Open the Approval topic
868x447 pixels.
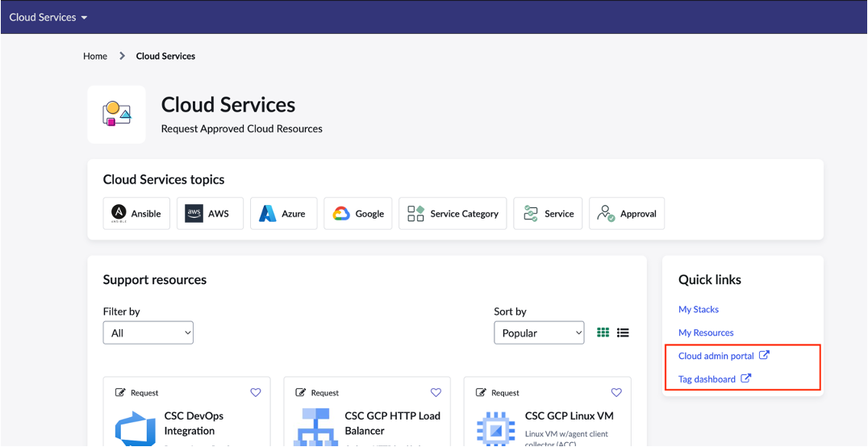point(627,214)
